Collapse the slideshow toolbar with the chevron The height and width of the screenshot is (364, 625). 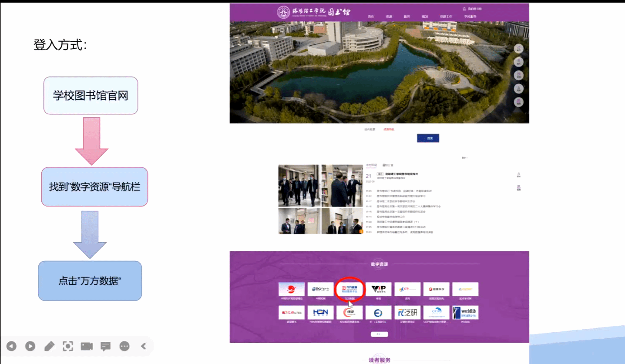click(x=143, y=346)
